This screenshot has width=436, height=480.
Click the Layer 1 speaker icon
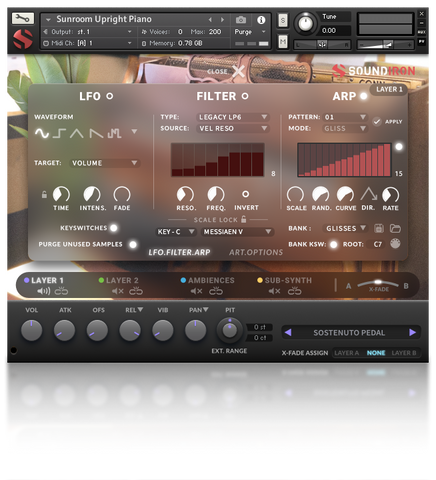43,291
